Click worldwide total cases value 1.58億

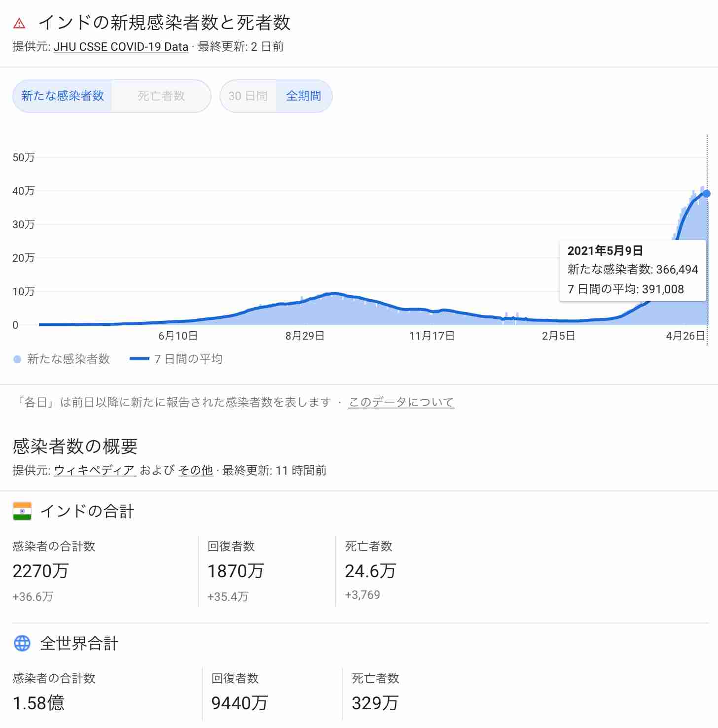pos(38,703)
